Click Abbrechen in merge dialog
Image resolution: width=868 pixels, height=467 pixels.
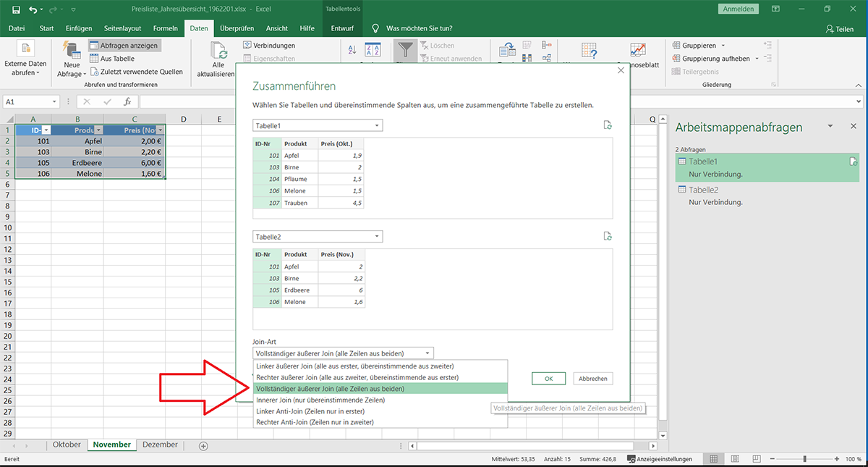(x=594, y=379)
